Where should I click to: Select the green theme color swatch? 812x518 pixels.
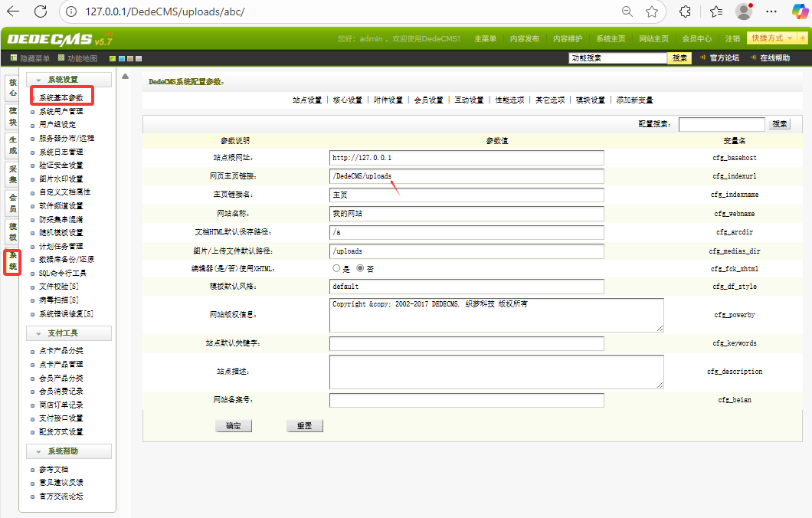(113, 58)
